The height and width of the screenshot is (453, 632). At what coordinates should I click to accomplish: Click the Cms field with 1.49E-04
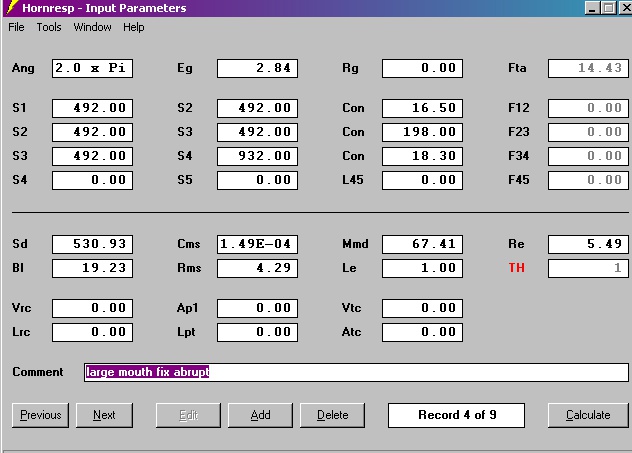click(258, 244)
